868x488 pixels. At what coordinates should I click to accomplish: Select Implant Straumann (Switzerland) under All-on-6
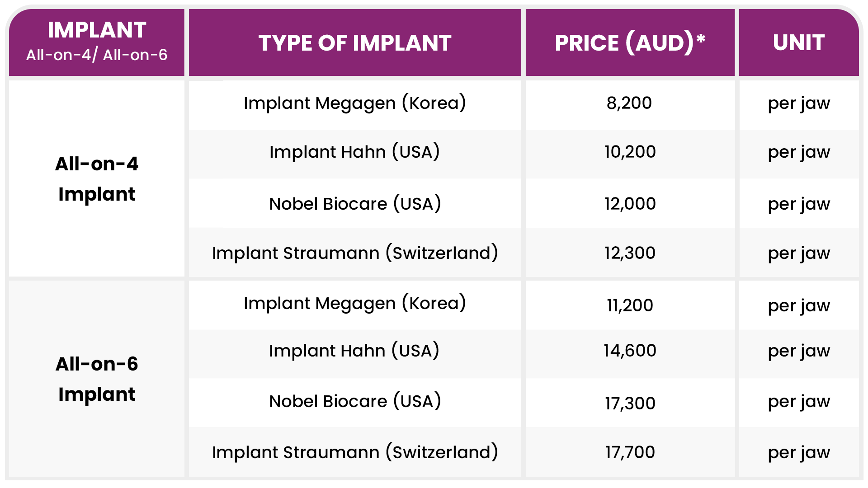pyautogui.click(x=355, y=452)
